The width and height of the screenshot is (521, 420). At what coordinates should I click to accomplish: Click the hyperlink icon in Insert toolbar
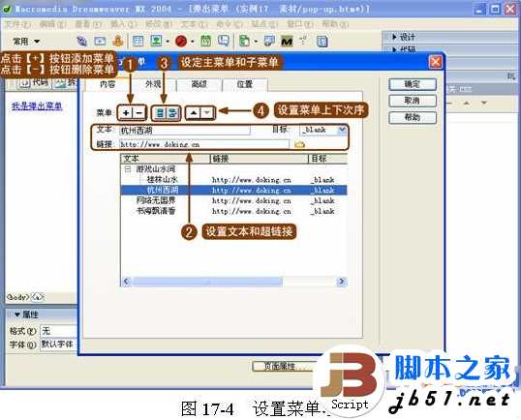[x=82, y=42]
